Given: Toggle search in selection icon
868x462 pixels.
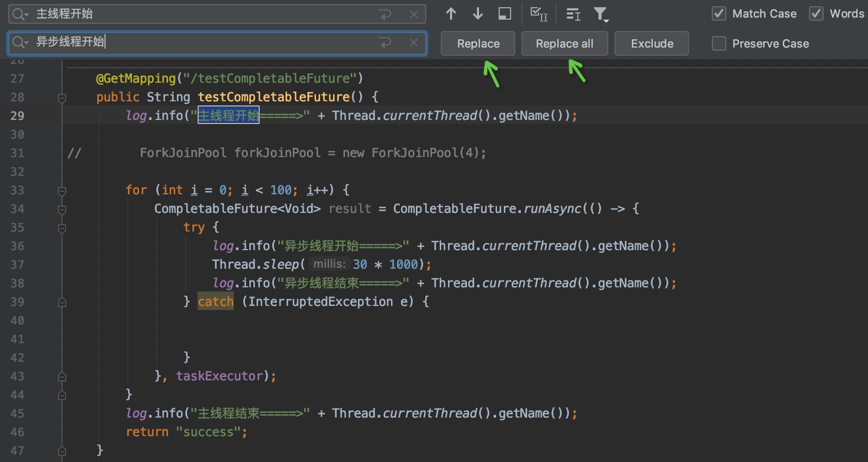Looking at the screenshot, I should (505, 14).
